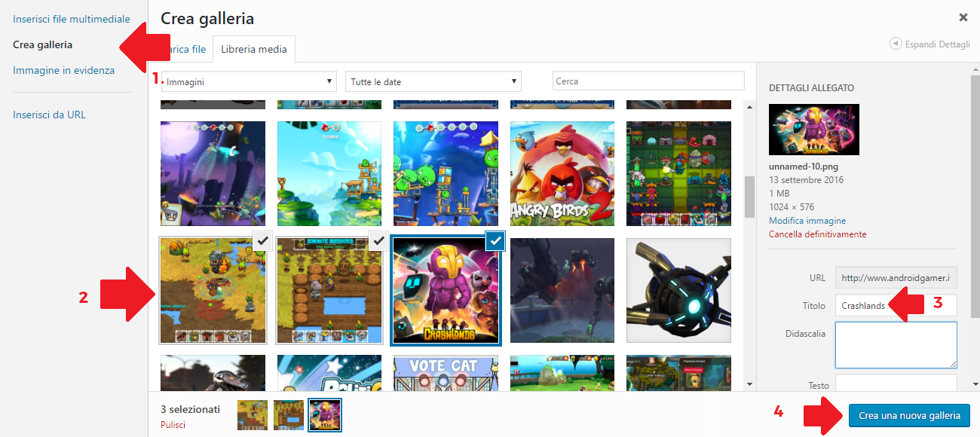The image size is (980, 437).
Task: Click the date 13 settembre 2016
Action: point(806,180)
